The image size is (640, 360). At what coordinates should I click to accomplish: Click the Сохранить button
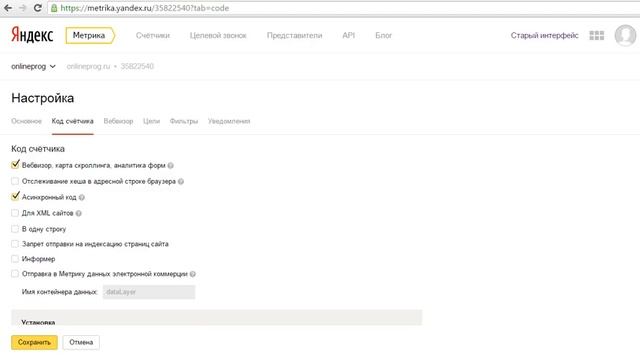pyautogui.click(x=34, y=342)
